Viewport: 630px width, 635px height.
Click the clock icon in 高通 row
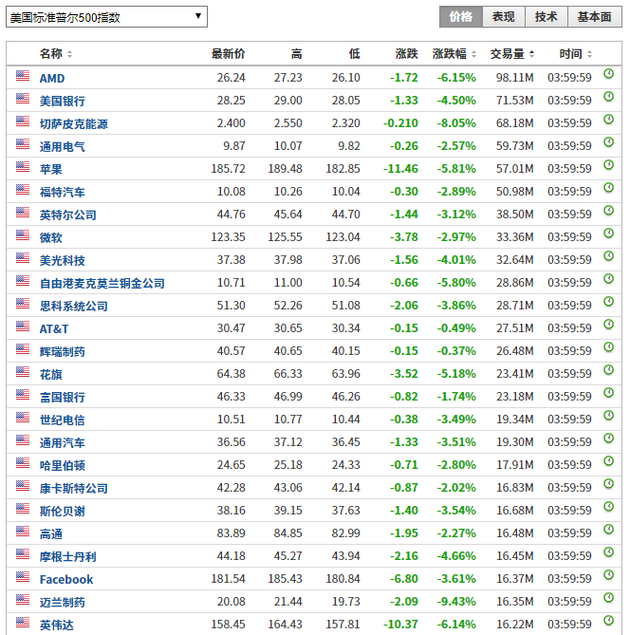[x=609, y=529]
